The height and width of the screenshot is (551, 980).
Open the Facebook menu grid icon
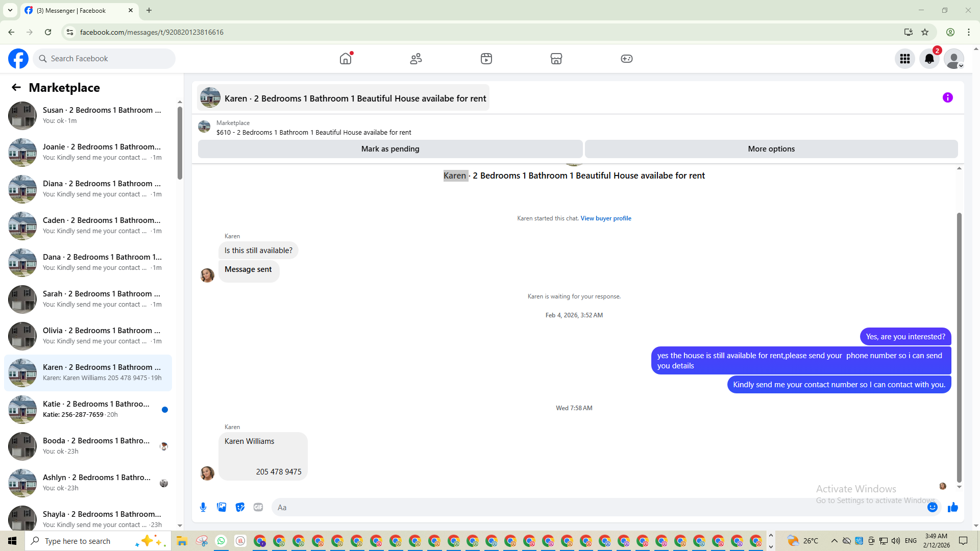click(x=905, y=59)
